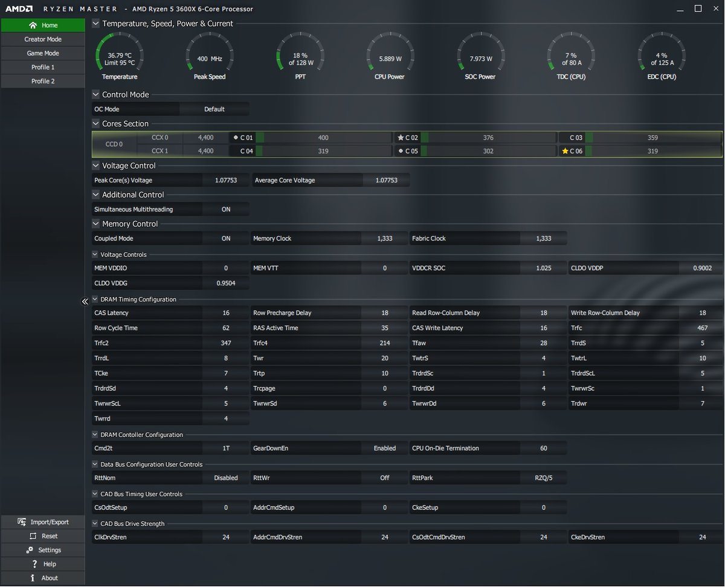The width and height of the screenshot is (725, 588).
Task: Collapse the Control Mode section
Action: click(95, 94)
